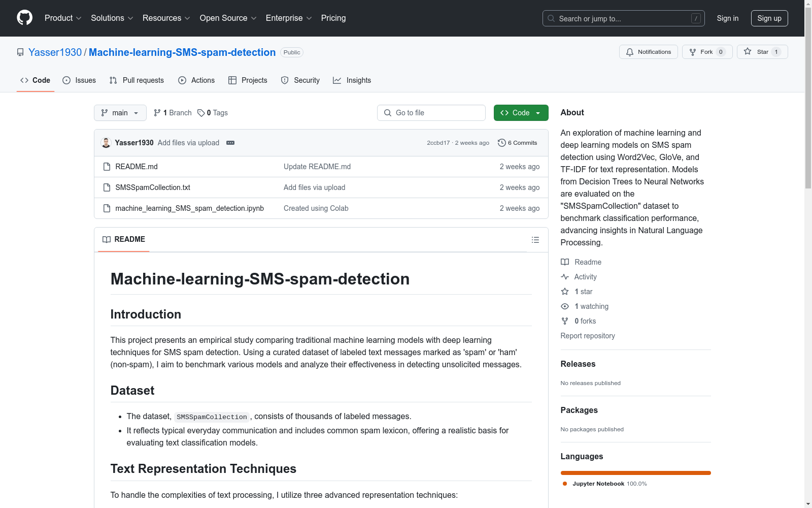Image resolution: width=812 pixels, height=508 pixels.
Task: Open machine_learning_SMS_spam_detection.ipynb file
Action: 189,208
